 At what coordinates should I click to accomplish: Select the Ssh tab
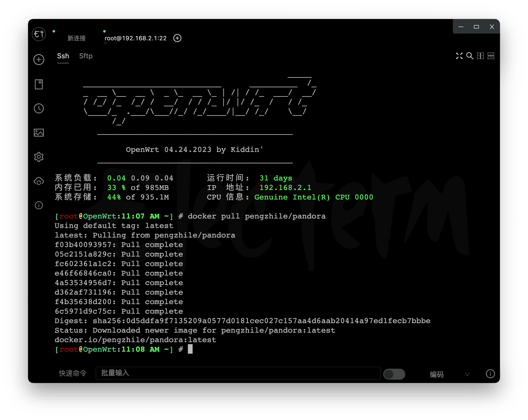(x=63, y=56)
